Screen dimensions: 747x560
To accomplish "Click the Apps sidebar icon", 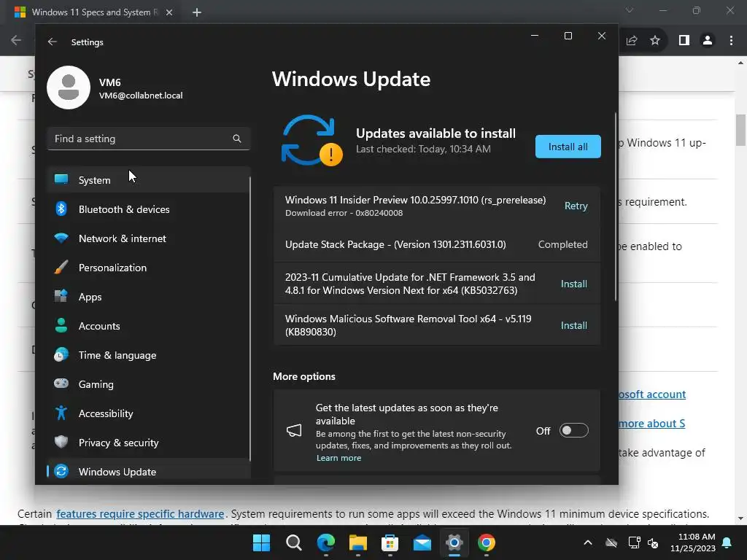I will coord(61,296).
